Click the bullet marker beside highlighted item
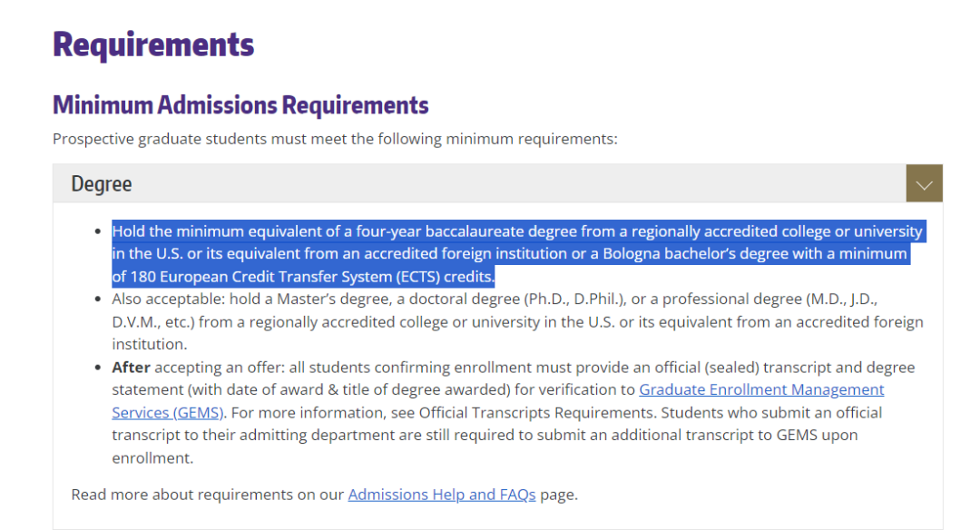 (97, 232)
